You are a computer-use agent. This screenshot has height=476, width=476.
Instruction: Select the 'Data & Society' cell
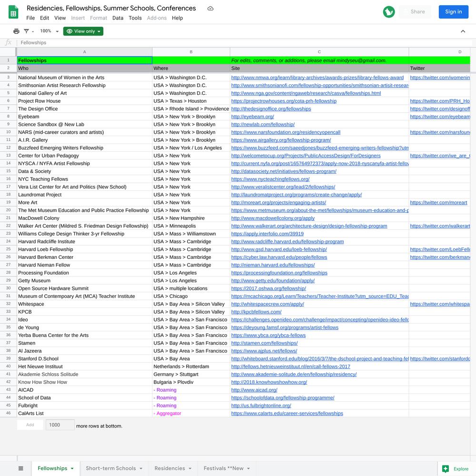[84, 171]
